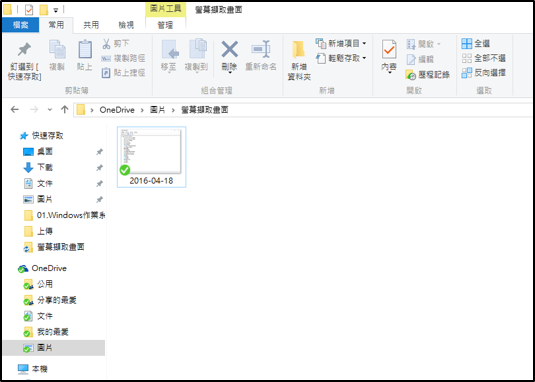535x382 pixels.
Task: Open 文件 under quick access
Action: coord(45,183)
